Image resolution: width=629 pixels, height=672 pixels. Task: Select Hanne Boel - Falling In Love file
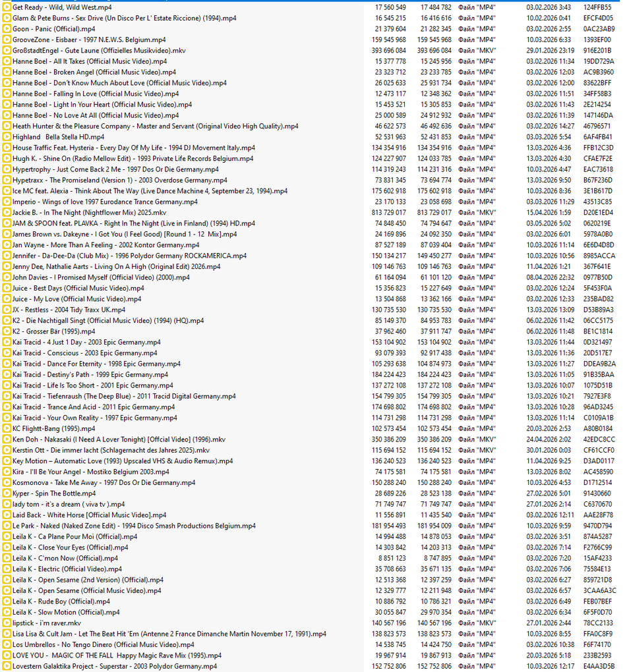coord(96,94)
